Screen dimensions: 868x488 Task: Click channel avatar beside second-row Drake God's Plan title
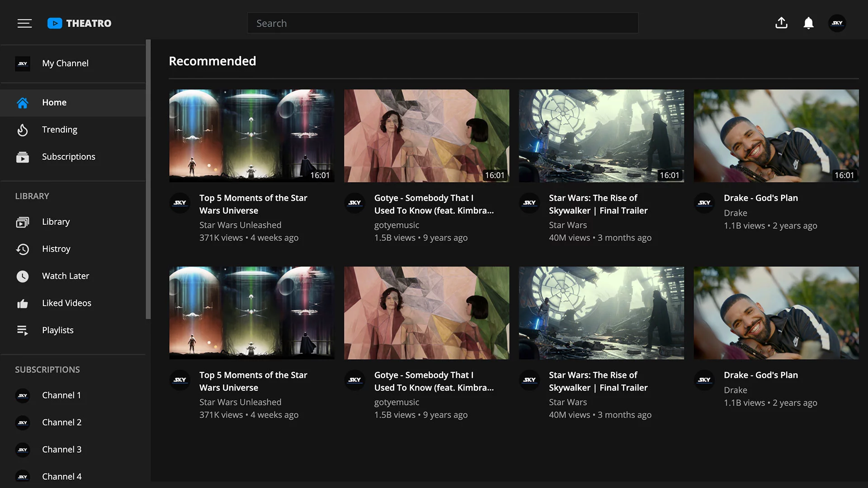click(x=704, y=380)
